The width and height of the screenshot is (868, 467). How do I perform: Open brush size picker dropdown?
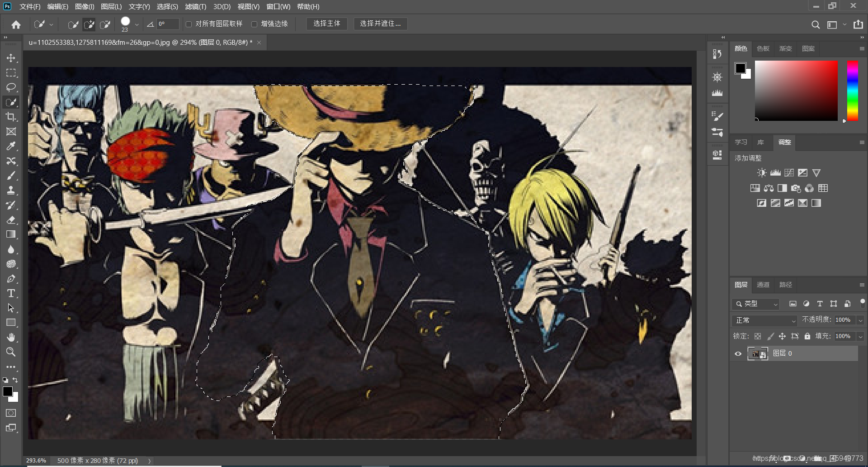(137, 25)
